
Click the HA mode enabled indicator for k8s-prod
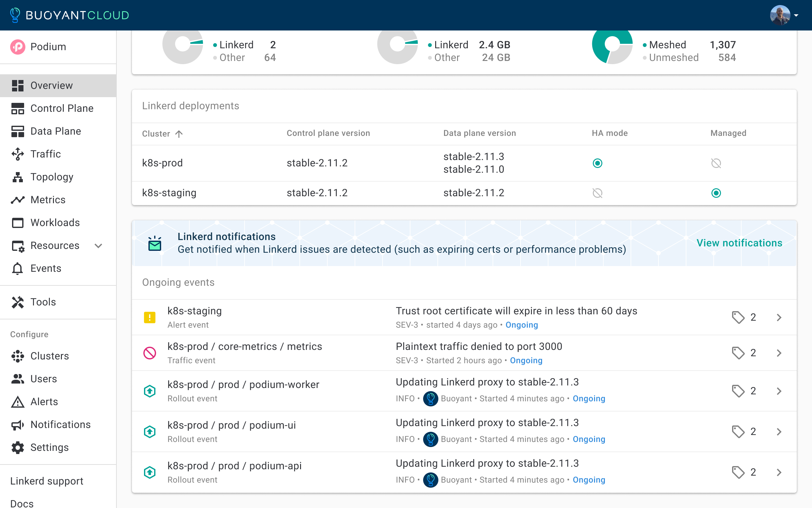tap(598, 163)
